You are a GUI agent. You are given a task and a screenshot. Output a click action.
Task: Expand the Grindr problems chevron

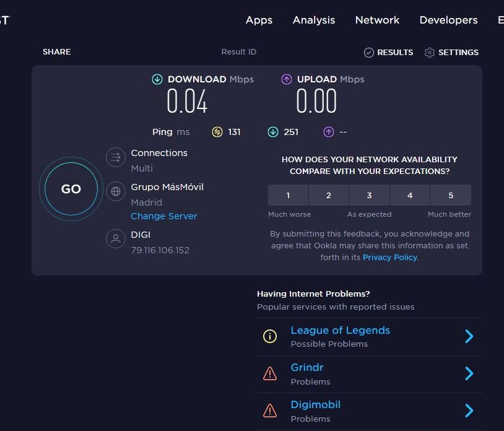click(469, 373)
